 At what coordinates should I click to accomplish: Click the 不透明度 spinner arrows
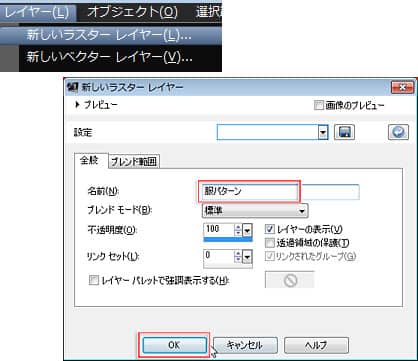pos(238,229)
